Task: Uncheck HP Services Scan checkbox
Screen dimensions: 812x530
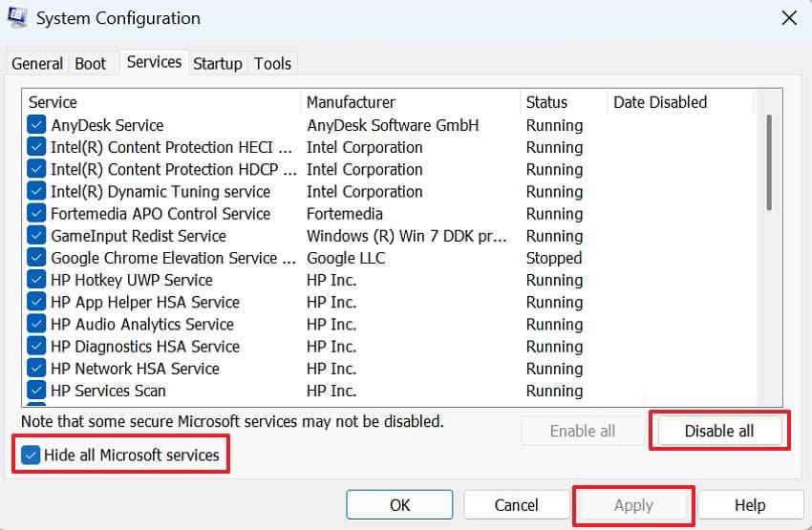Action: tap(36, 391)
